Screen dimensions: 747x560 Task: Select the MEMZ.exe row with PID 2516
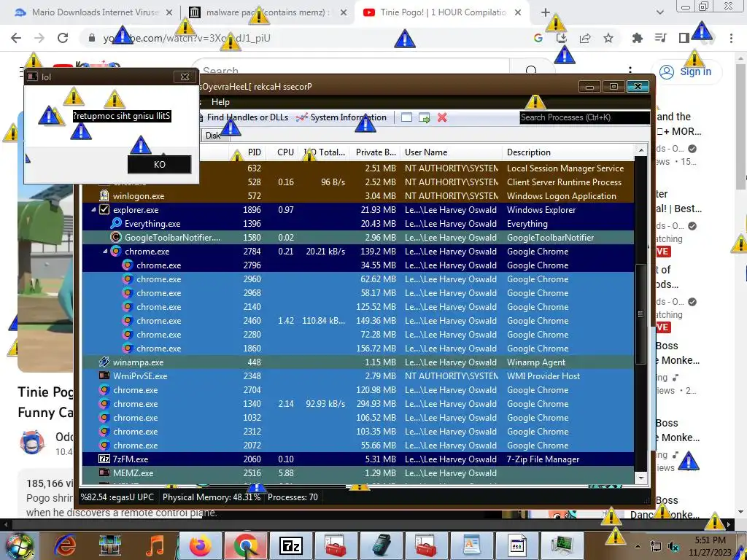(358, 472)
